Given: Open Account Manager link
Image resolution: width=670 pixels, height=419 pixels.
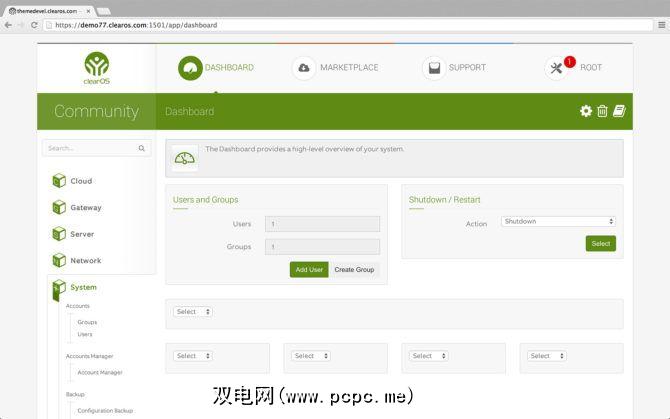Looking at the screenshot, I should coord(100,372).
